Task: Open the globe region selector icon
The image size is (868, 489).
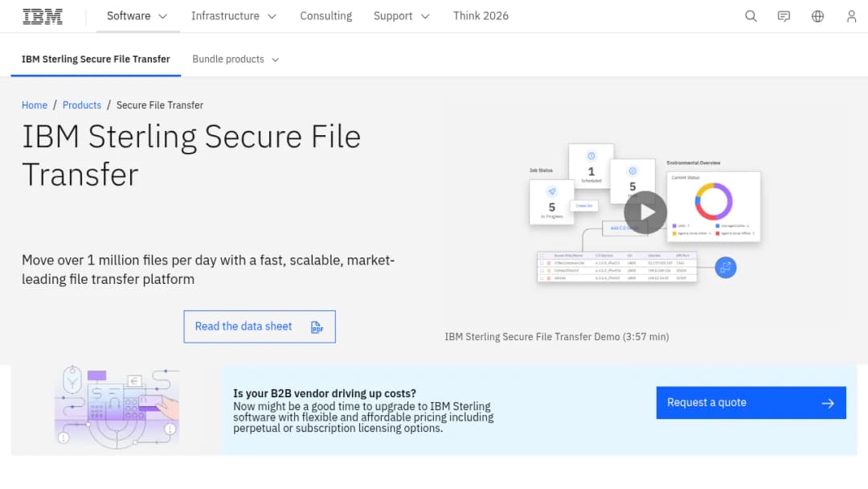Action: (817, 16)
